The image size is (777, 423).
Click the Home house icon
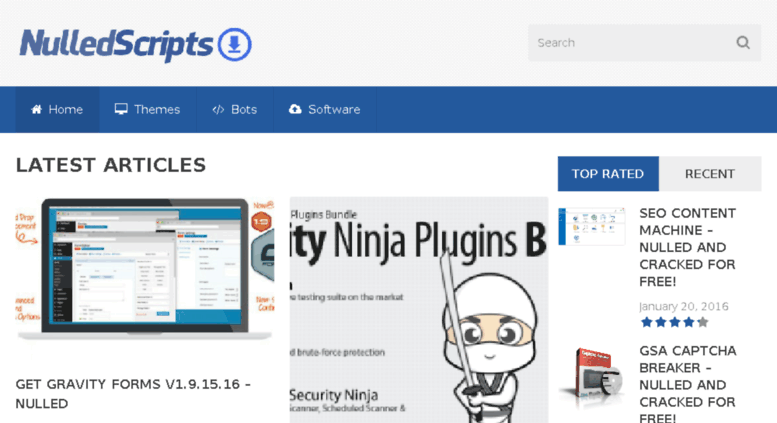coord(37,109)
